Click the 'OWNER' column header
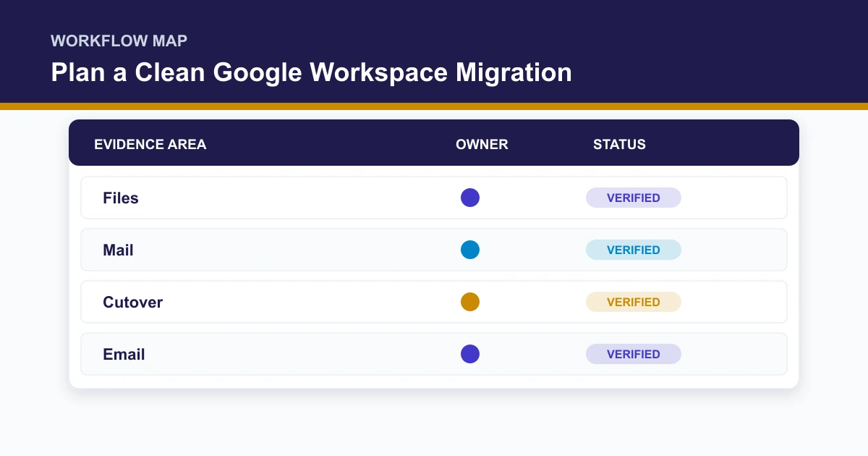Viewport: 868px width, 456px height. click(x=482, y=144)
